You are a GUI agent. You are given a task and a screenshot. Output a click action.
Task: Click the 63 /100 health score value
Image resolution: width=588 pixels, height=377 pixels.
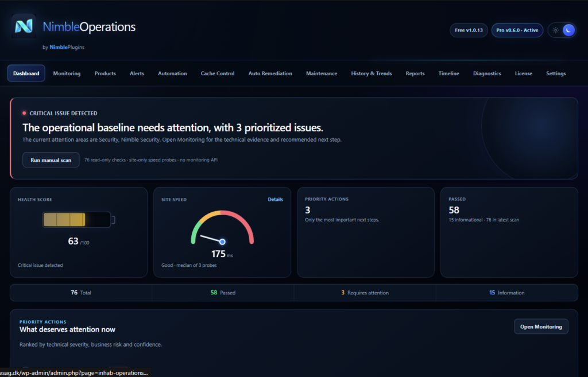coord(78,242)
